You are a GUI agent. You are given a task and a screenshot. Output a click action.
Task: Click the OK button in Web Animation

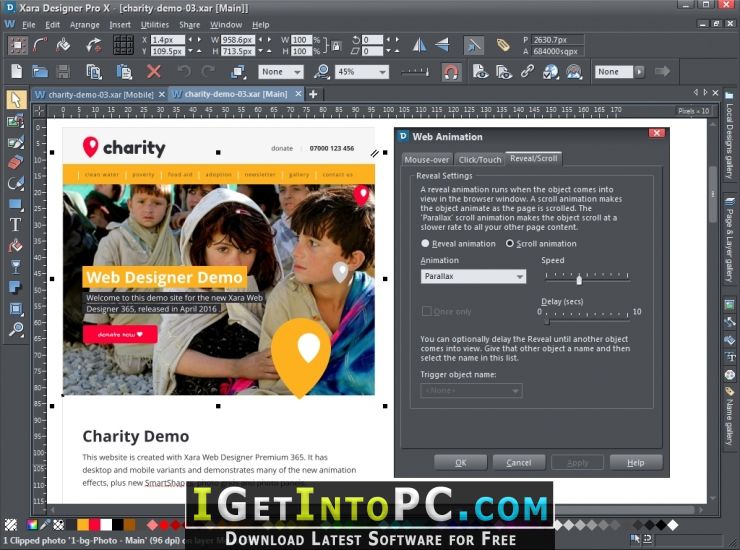tap(460, 463)
